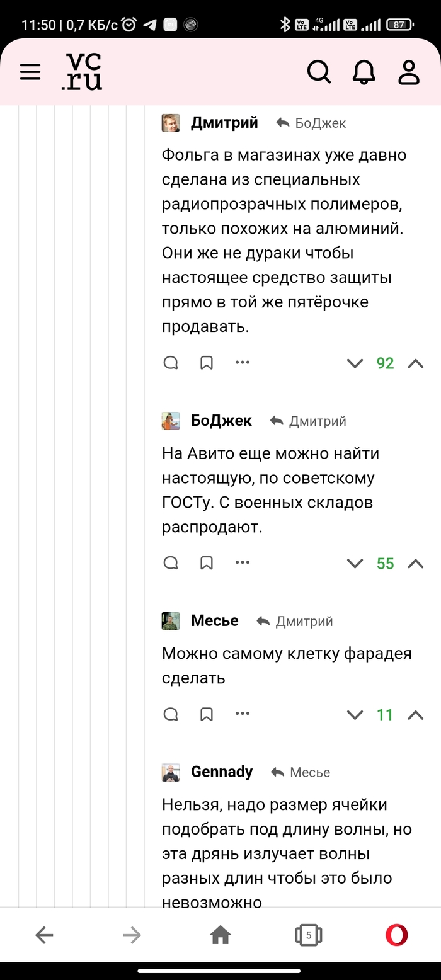The width and height of the screenshot is (441, 980).
Task: Bookmark Месье's Faraday cage comment
Action: click(207, 714)
